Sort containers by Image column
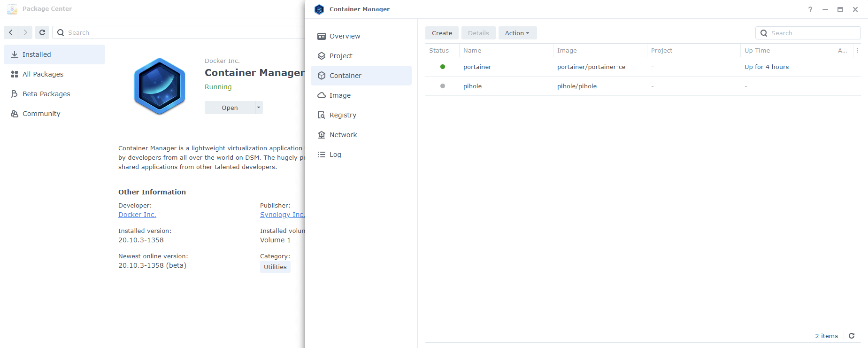 pos(600,50)
